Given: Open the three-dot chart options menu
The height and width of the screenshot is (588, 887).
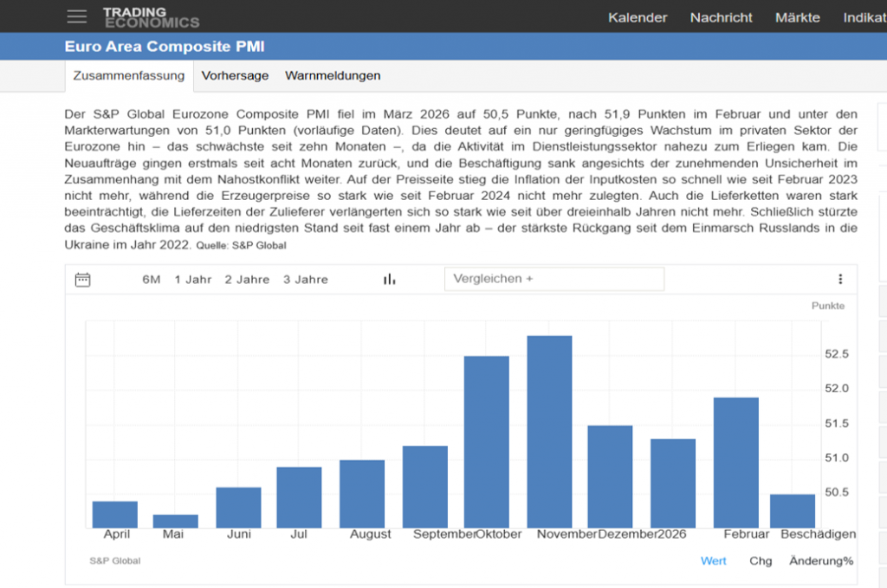Looking at the screenshot, I should click(839, 279).
